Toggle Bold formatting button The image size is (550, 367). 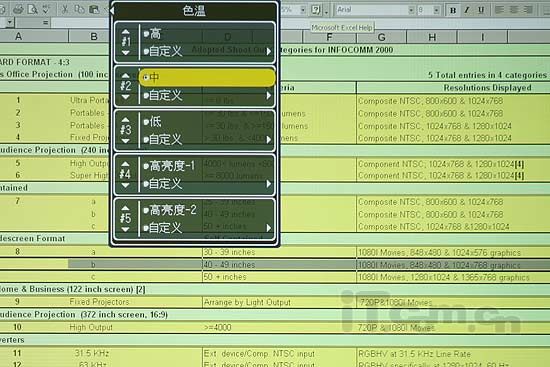click(x=453, y=10)
